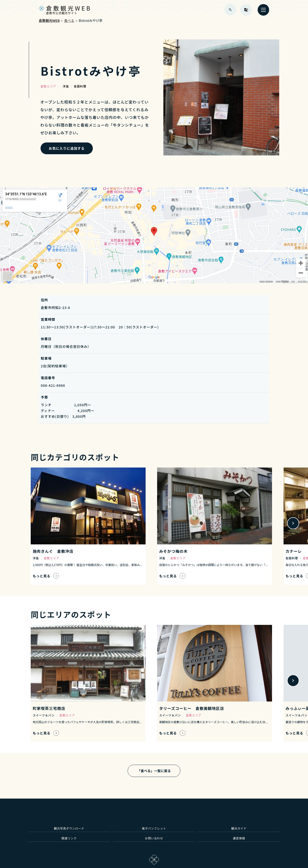The width and height of the screenshot is (308, 868).
Task: Click the Tully's Coffee sign photo
Action: (214, 663)
